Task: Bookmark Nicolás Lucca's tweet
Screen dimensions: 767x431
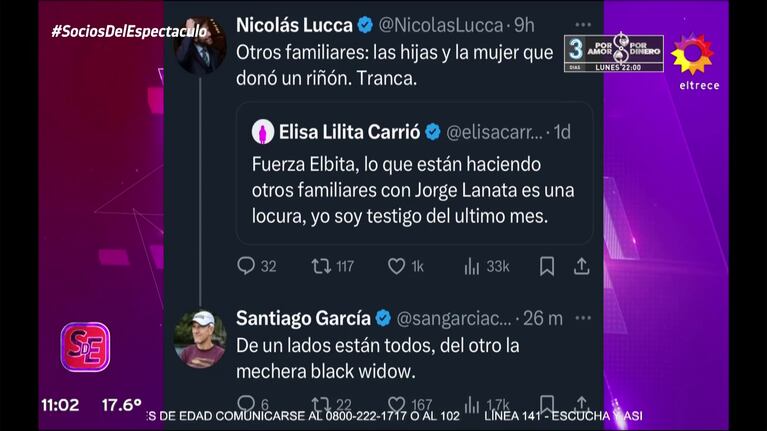Action: pyautogui.click(x=547, y=266)
